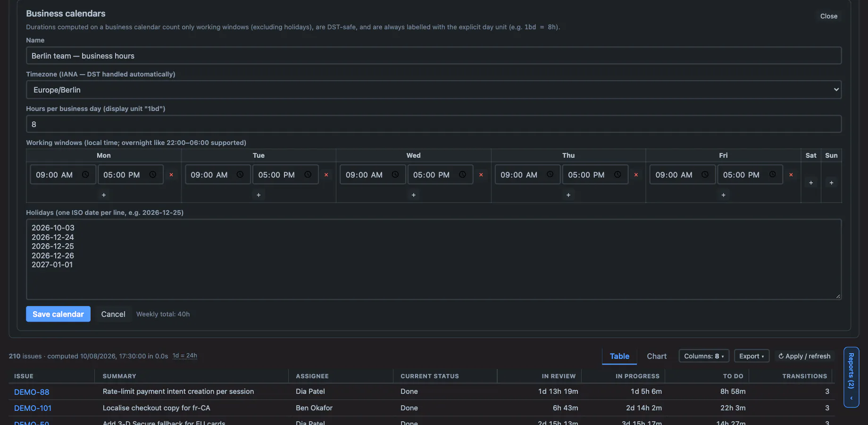
Task: Click the hours per business day field
Action: (x=434, y=124)
